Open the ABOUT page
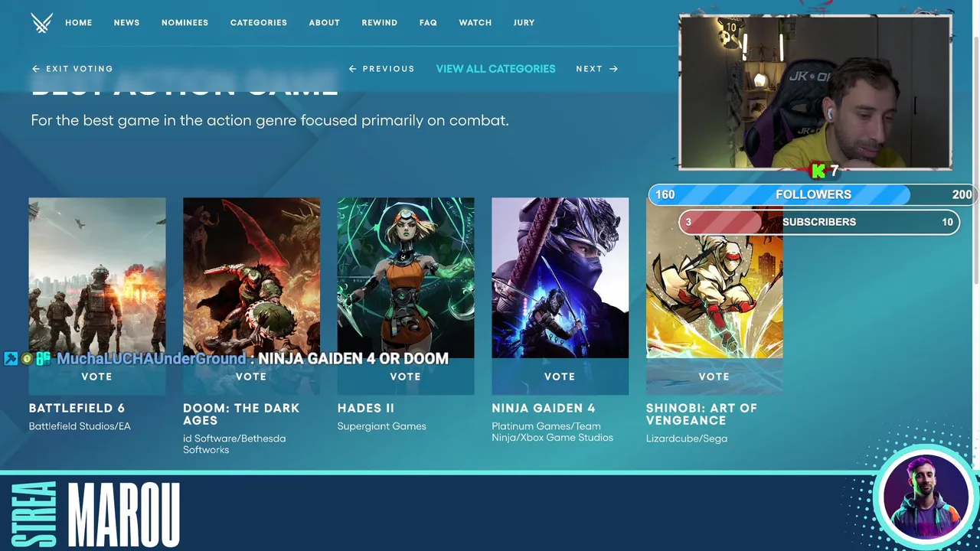 (x=325, y=23)
